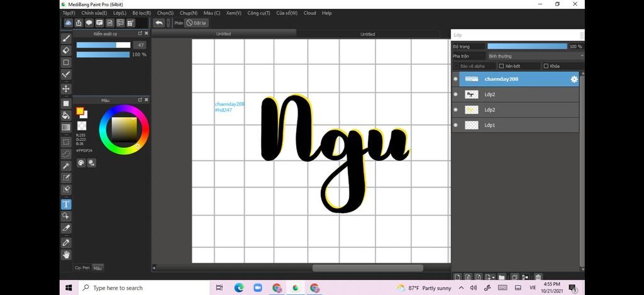Select the Gradient tool
The image size is (644, 295).
[x=65, y=127]
